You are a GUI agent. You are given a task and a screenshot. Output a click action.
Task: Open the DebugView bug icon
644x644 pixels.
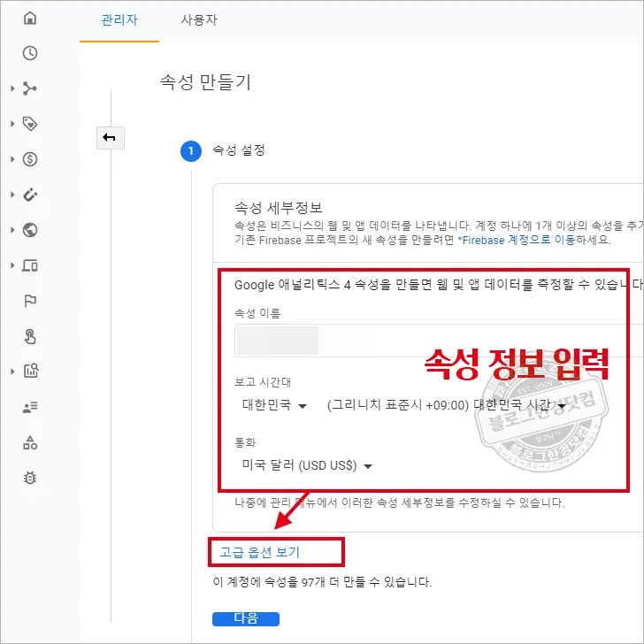pyautogui.click(x=30, y=478)
